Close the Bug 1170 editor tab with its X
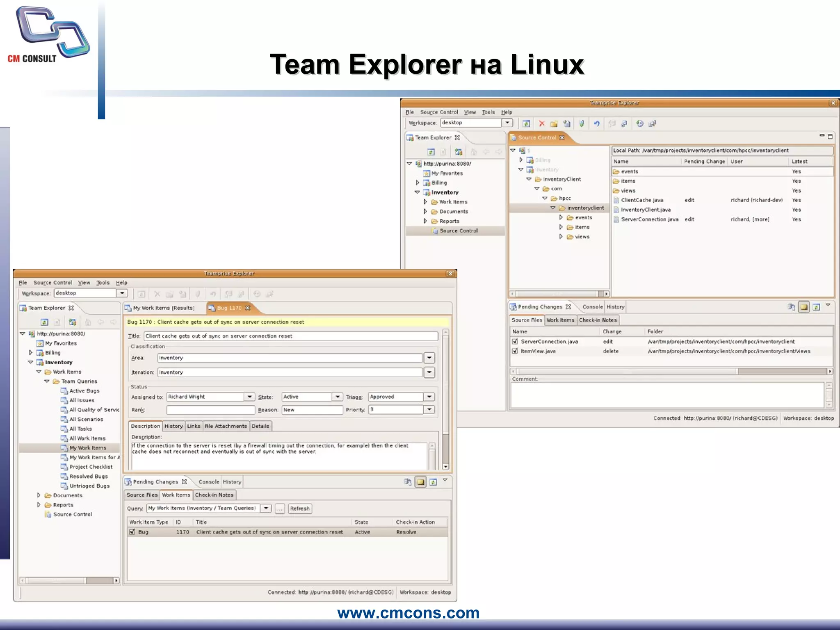 pyautogui.click(x=247, y=308)
